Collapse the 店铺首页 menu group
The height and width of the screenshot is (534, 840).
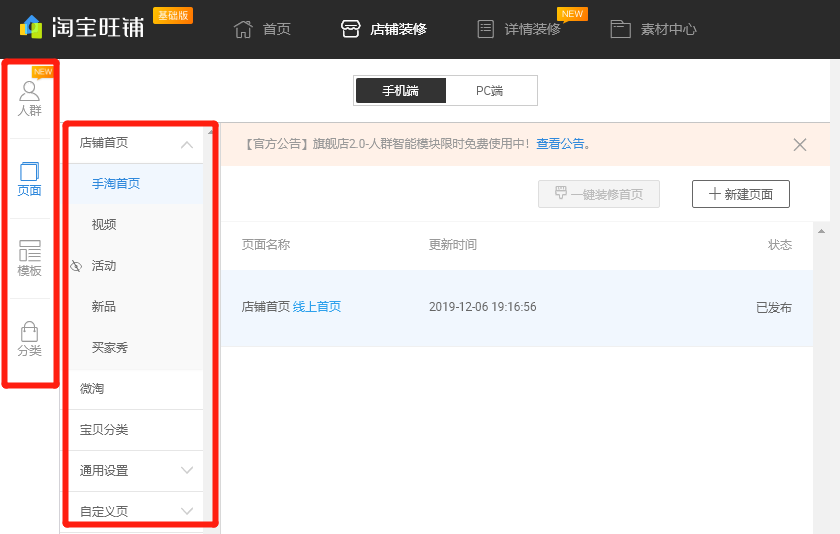tap(186, 145)
